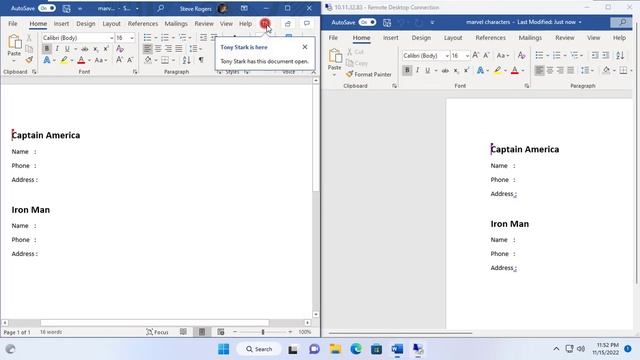640x360 pixels.
Task: Open Windows Start button on taskbar
Action: 223,349
